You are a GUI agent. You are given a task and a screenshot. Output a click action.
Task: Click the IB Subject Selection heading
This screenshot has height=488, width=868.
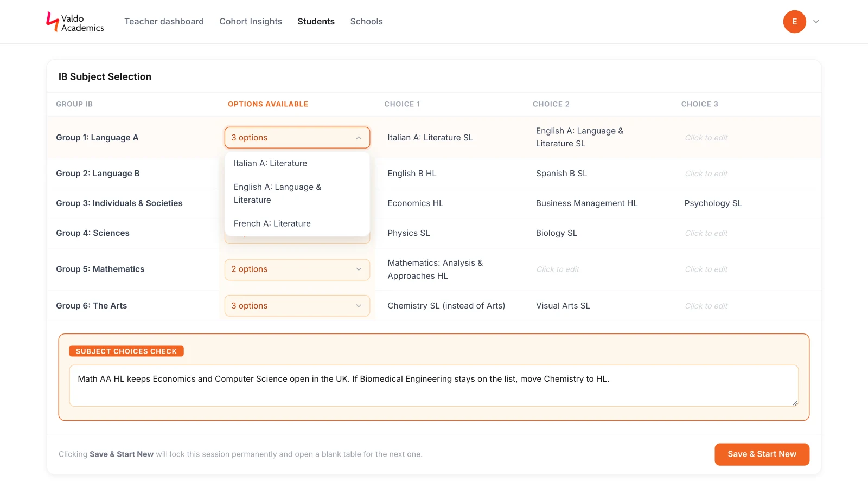point(105,77)
